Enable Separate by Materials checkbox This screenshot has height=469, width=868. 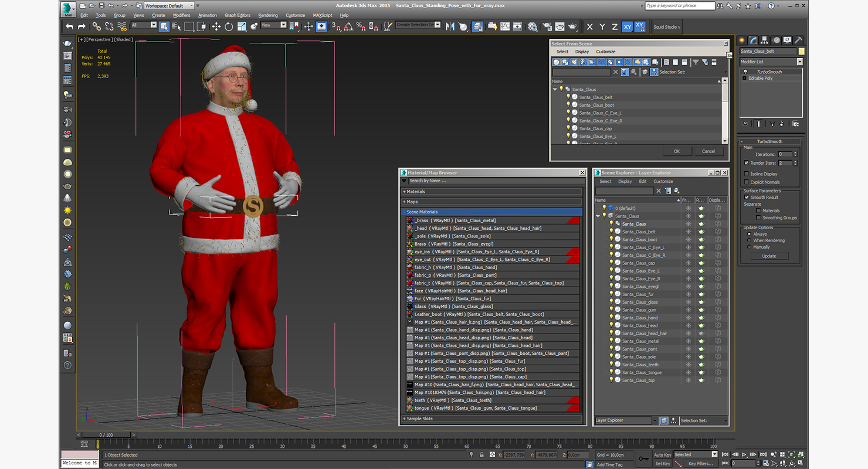click(758, 210)
